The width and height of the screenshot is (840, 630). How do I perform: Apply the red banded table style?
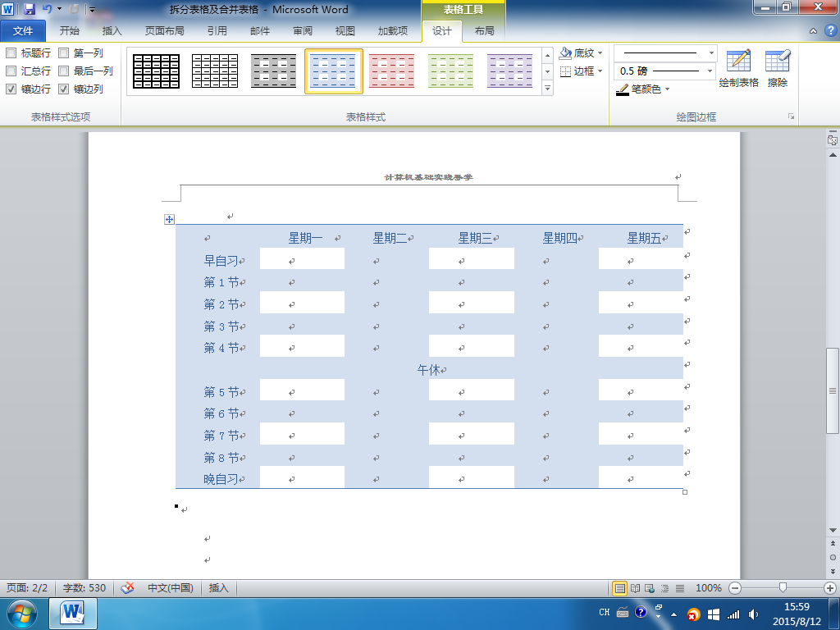click(x=391, y=71)
